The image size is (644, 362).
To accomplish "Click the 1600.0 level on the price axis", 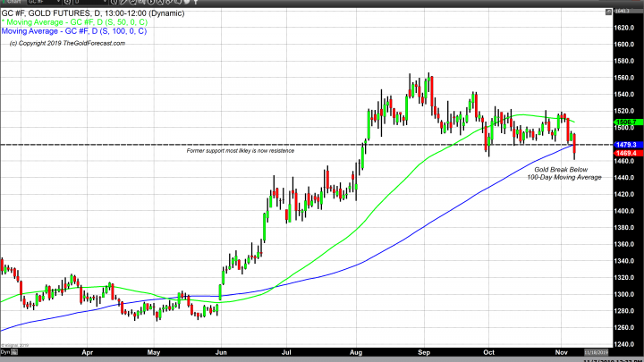I will (625, 44).
